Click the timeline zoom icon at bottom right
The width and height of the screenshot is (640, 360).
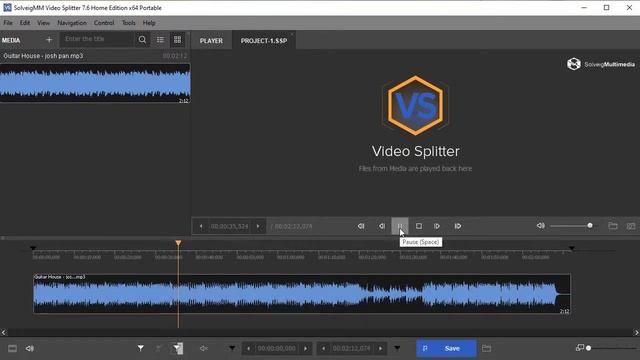[580, 348]
